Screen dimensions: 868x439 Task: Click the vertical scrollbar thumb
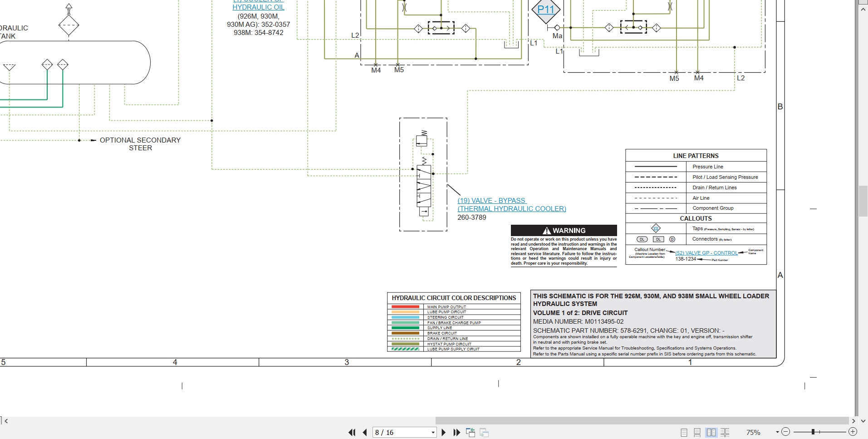(863, 201)
